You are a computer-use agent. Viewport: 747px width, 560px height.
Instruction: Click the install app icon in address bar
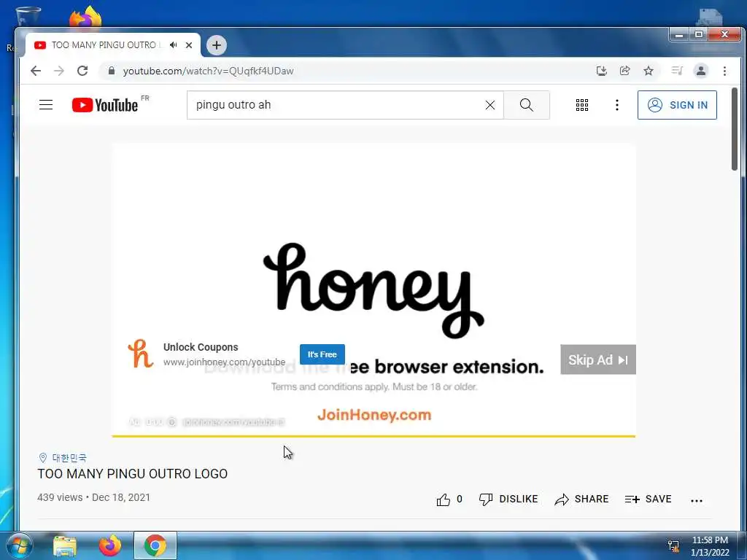(x=602, y=71)
